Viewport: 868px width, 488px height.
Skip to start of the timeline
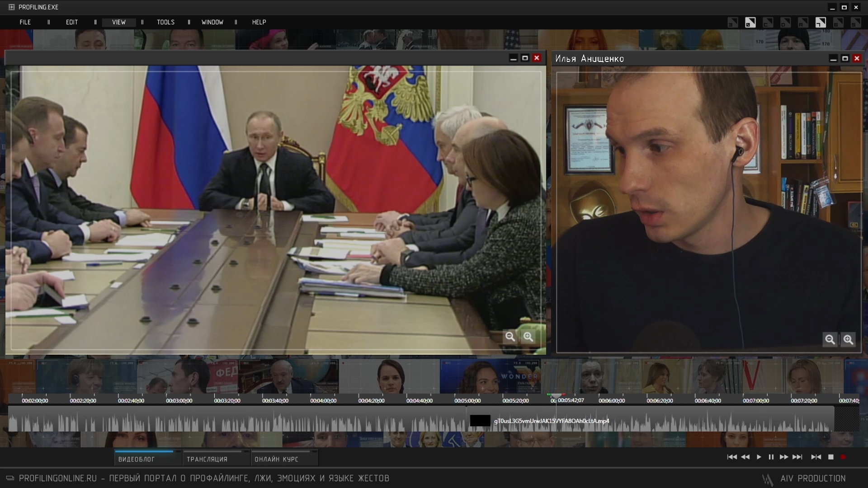tap(732, 457)
